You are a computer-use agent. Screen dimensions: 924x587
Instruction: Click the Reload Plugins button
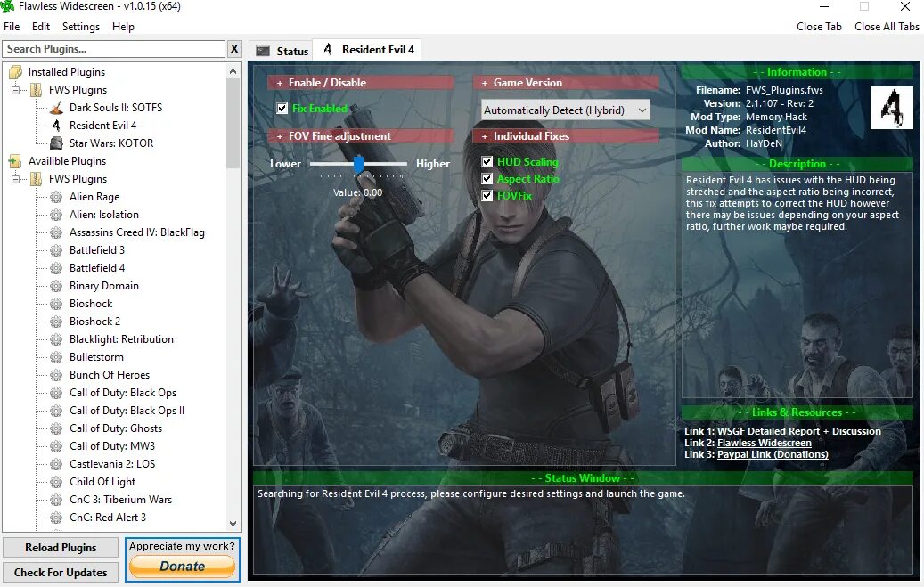coord(61,548)
